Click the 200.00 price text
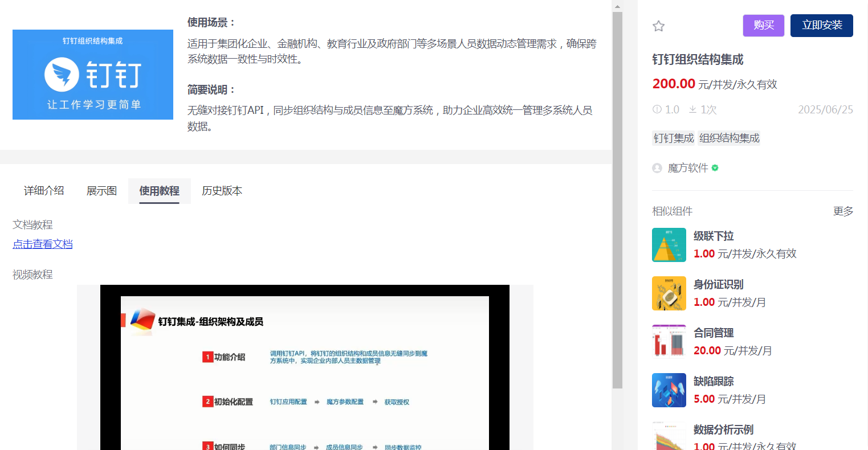This screenshot has height=450, width=868. 674,84
